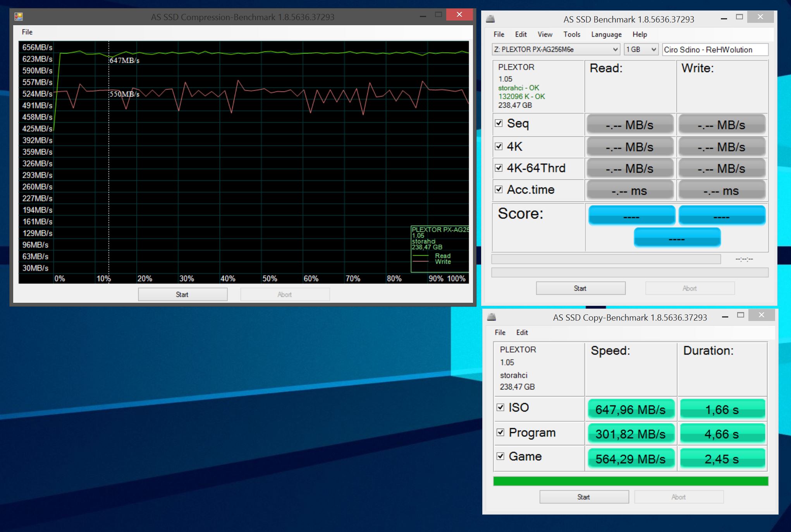791x532 pixels.
Task: Click the Ciro Sdino - ReHWolution text field
Action: (x=715, y=50)
